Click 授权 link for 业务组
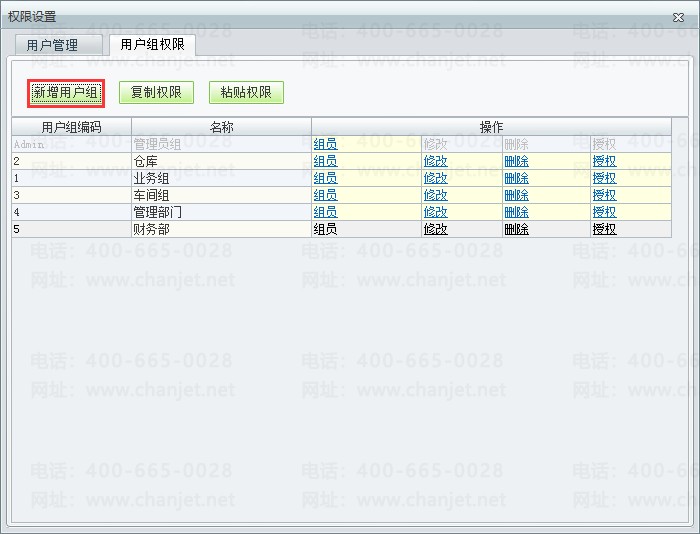 click(604, 178)
